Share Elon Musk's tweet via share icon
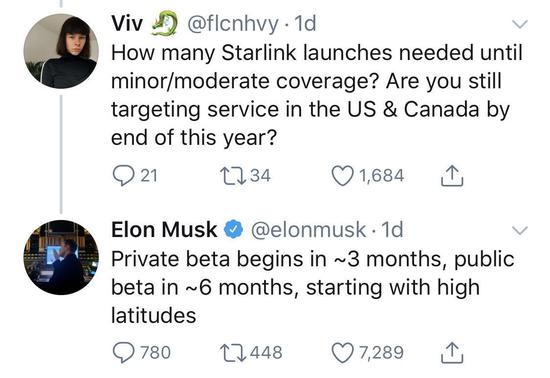This screenshot has height=378, width=550. [x=452, y=352]
